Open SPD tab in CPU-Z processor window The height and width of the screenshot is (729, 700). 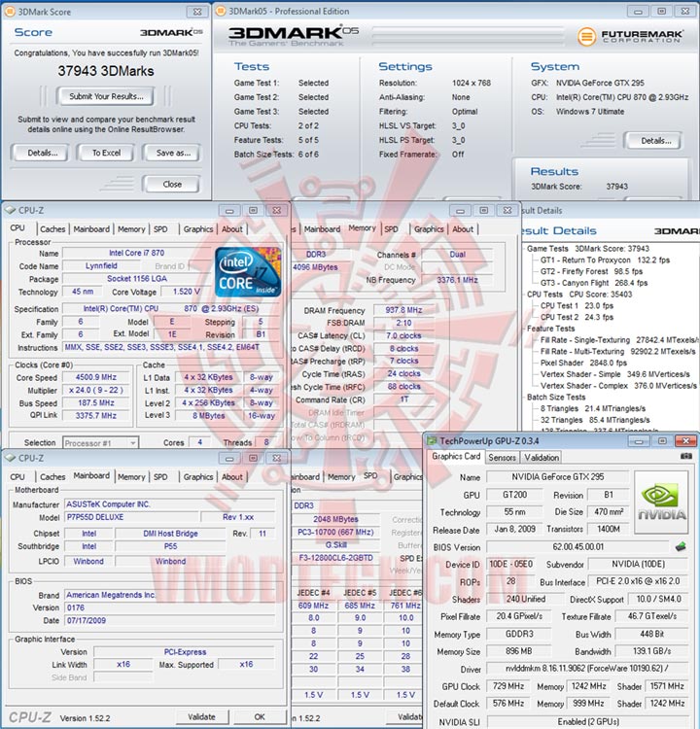click(x=160, y=229)
